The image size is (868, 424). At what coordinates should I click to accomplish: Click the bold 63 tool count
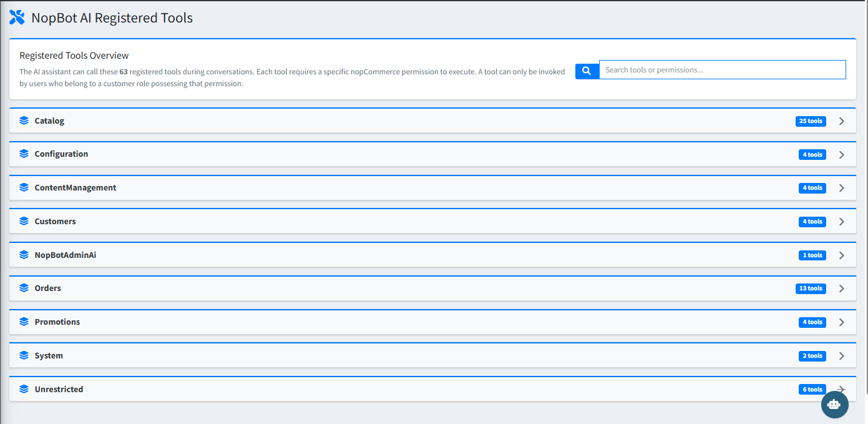coord(124,72)
